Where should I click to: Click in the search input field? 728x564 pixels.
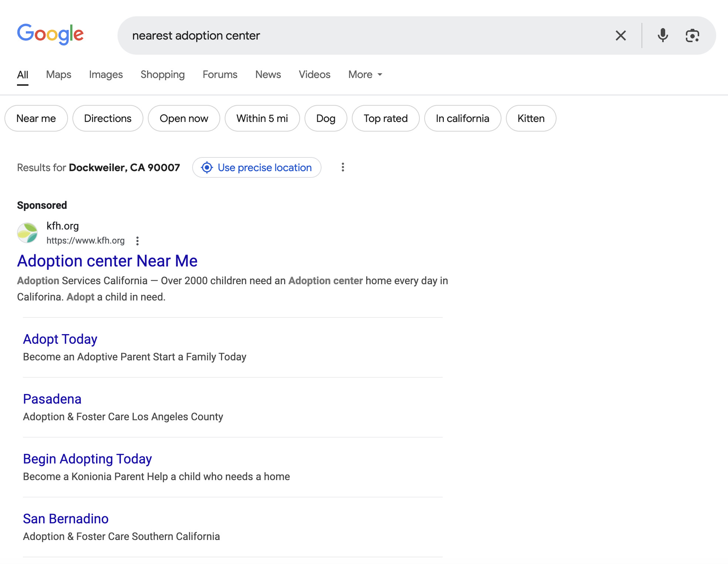(370, 35)
